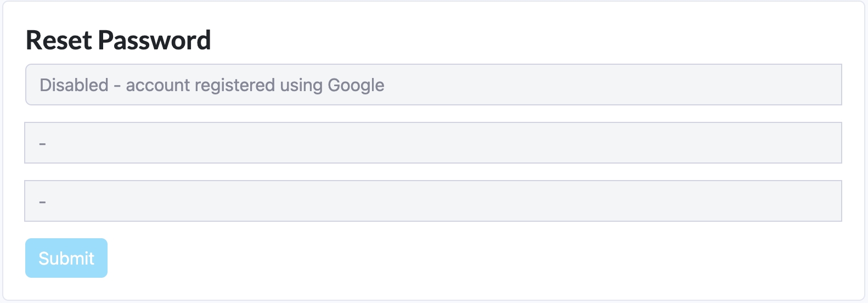868x303 pixels.
Task: Select the word 'Google' in the first field
Action: pos(356,85)
